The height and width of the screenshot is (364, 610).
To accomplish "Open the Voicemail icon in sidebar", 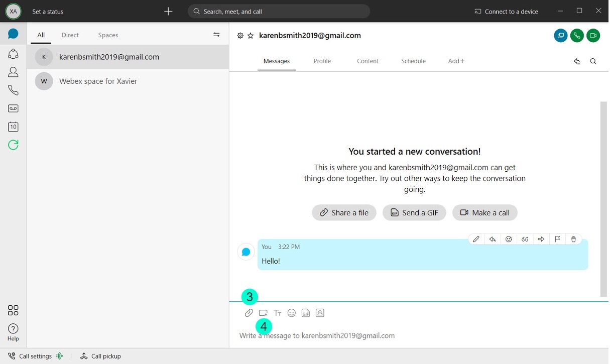I will point(13,108).
